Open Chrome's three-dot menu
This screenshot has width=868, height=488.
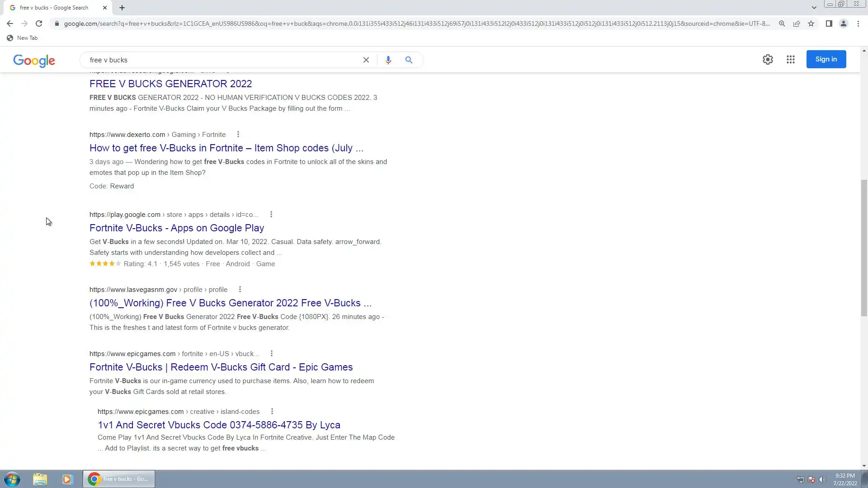(858, 23)
